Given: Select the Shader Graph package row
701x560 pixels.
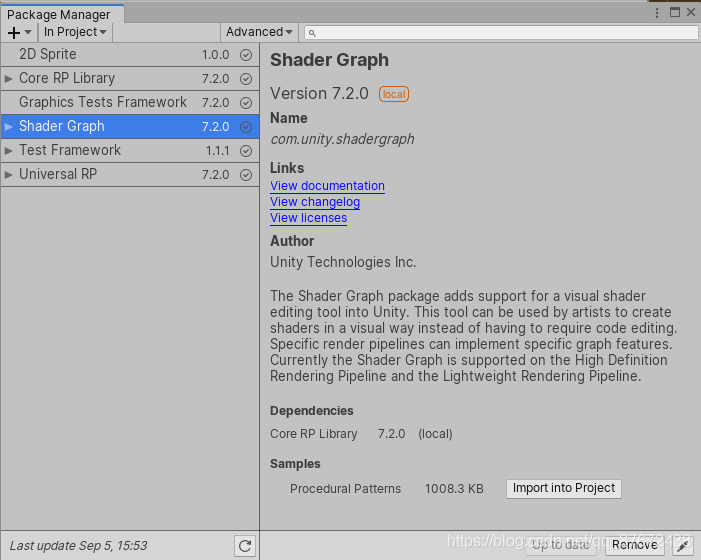Looking at the screenshot, I should coord(130,126).
